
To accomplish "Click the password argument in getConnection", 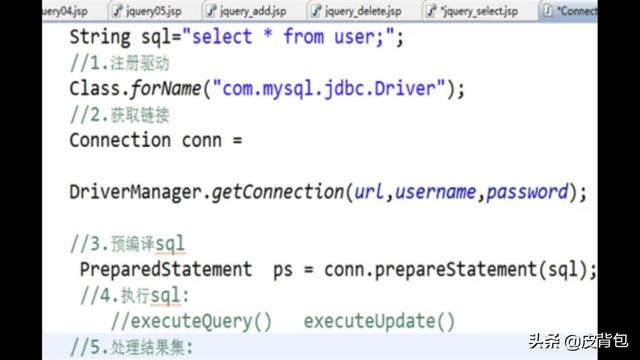I will point(527,193).
